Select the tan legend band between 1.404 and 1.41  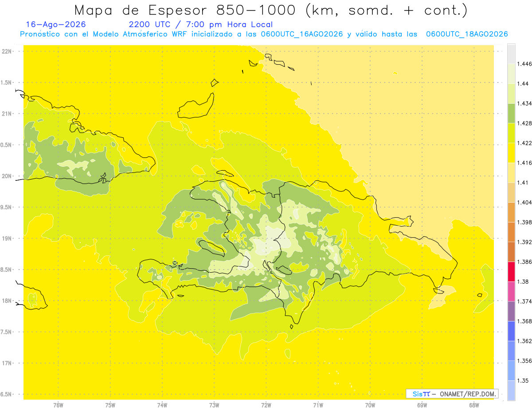(511, 192)
